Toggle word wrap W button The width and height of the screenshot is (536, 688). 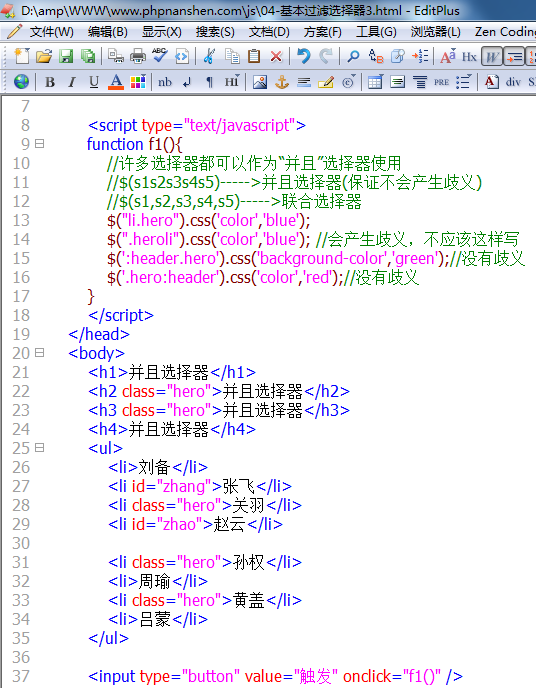(492, 57)
